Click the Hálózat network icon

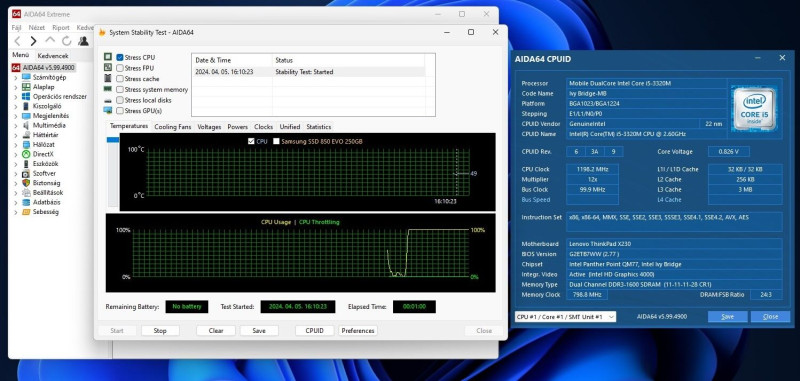[x=26, y=144]
